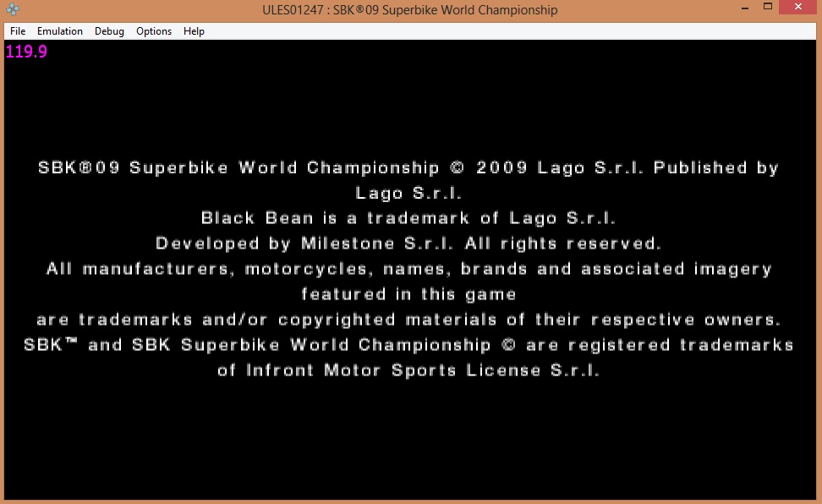
Task: Click the 119.9 FPS counter
Action: (26, 52)
